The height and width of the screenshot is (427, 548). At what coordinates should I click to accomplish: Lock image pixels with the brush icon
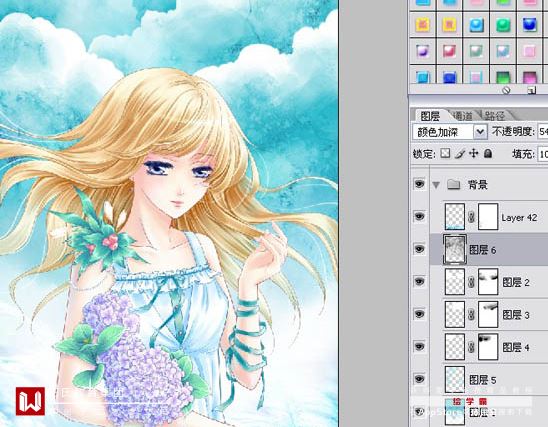tap(460, 153)
